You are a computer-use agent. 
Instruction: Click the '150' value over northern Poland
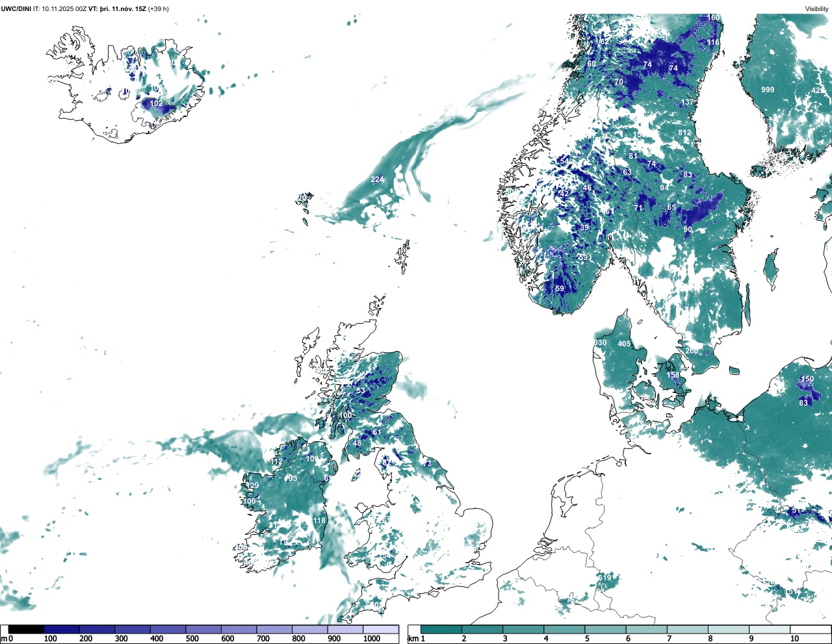807,379
